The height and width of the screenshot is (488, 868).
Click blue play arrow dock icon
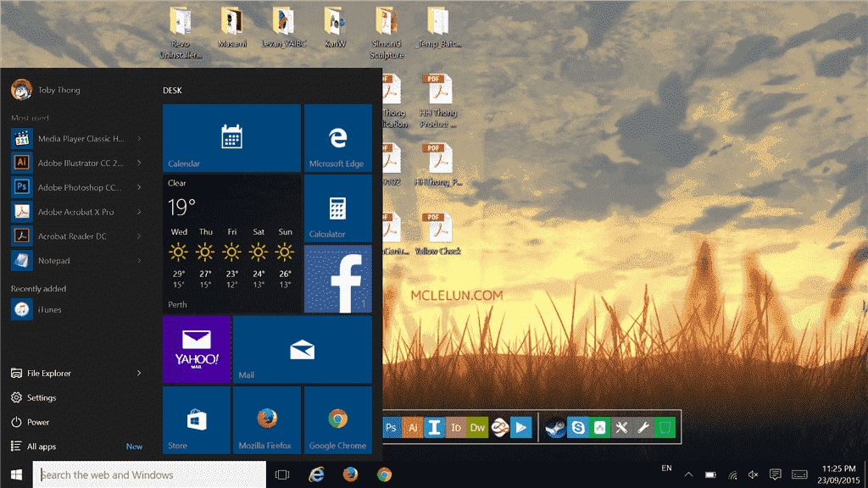point(521,427)
